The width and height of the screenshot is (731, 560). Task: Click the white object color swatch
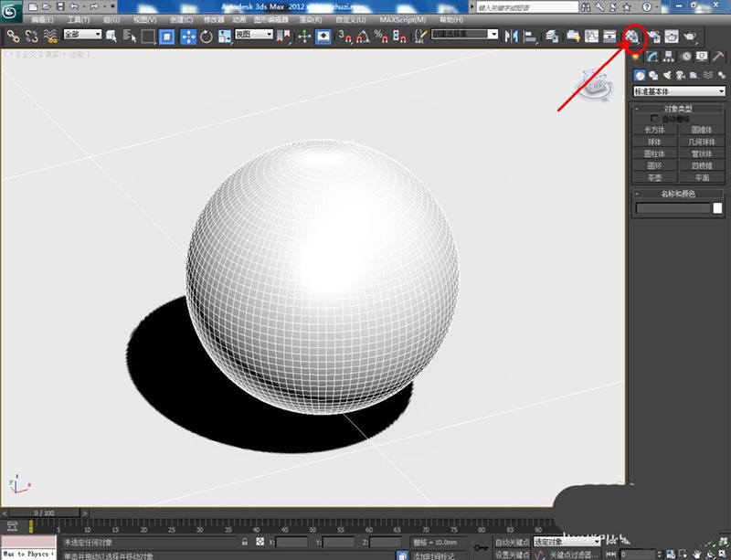point(717,208)
